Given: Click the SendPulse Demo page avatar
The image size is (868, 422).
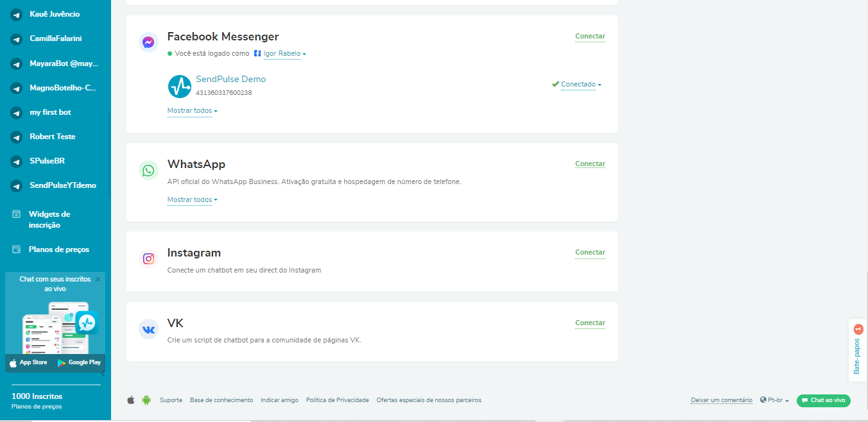Looking at the screenshot, I should 180,86.
